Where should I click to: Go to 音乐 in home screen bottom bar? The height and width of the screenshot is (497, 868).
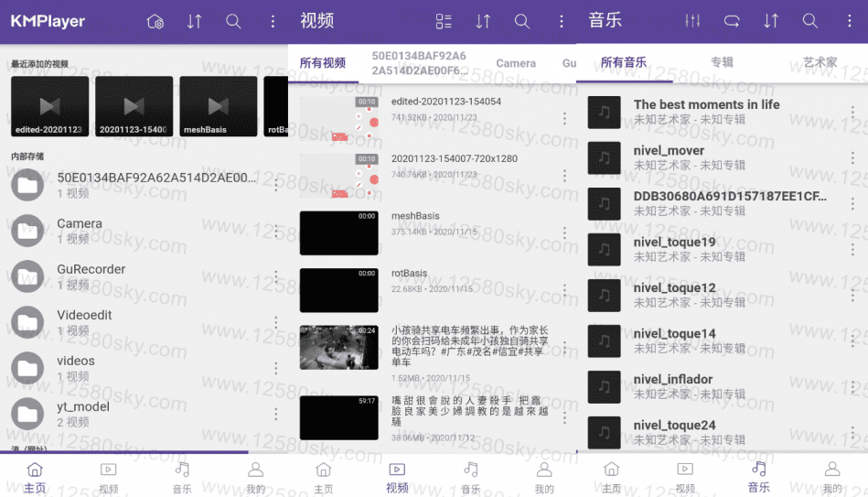[x=182, y=478]
